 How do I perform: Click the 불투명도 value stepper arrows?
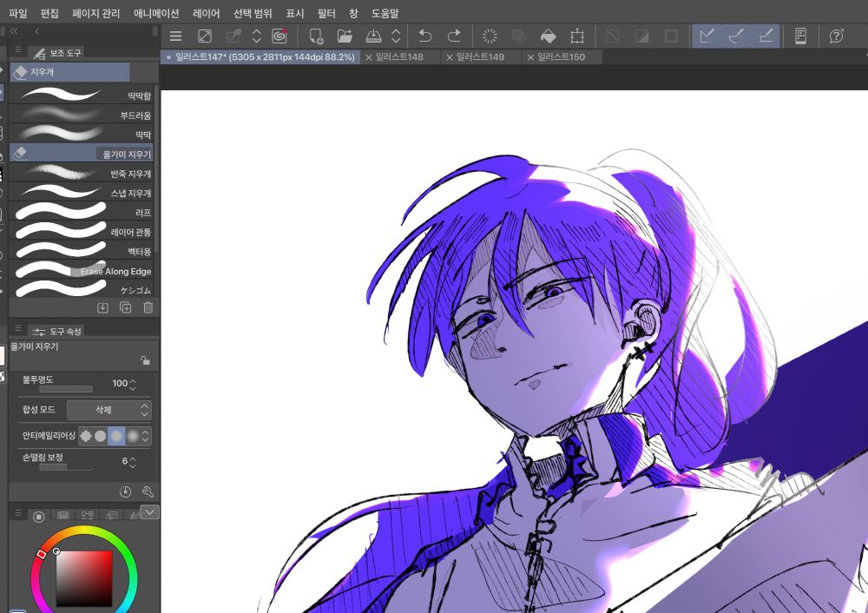[133, 385]
